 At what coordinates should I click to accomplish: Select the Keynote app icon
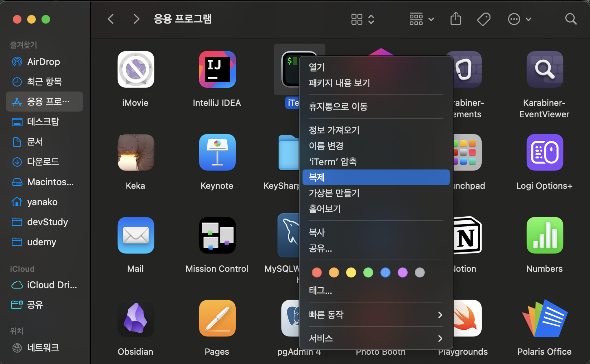(217, 152)
